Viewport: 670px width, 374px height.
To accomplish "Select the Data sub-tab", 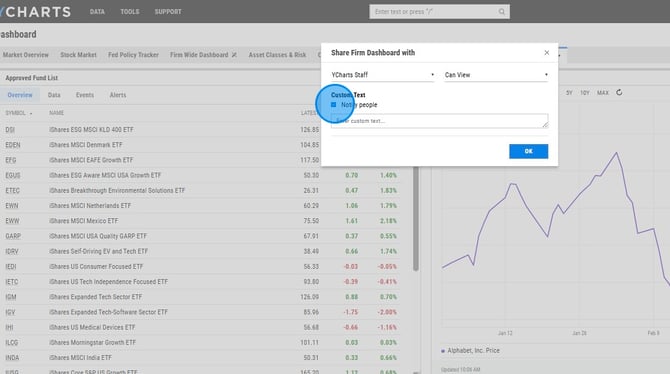I will coord(54,95).
